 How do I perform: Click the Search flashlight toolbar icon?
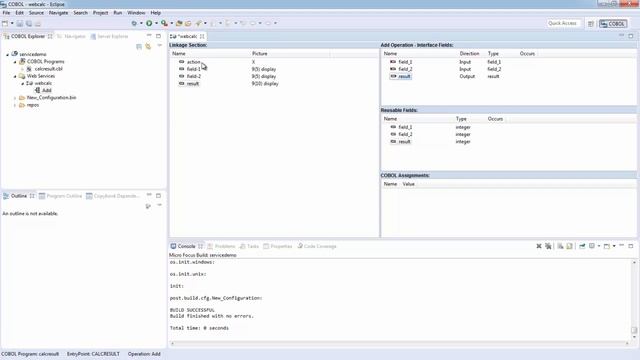pos(198,23)
